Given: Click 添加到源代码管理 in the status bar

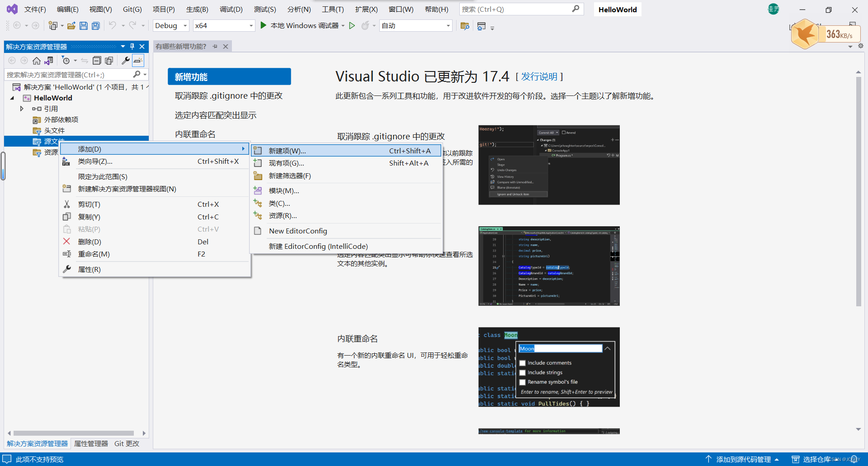Looking at the screenshot, I should (x=746, y=459).
